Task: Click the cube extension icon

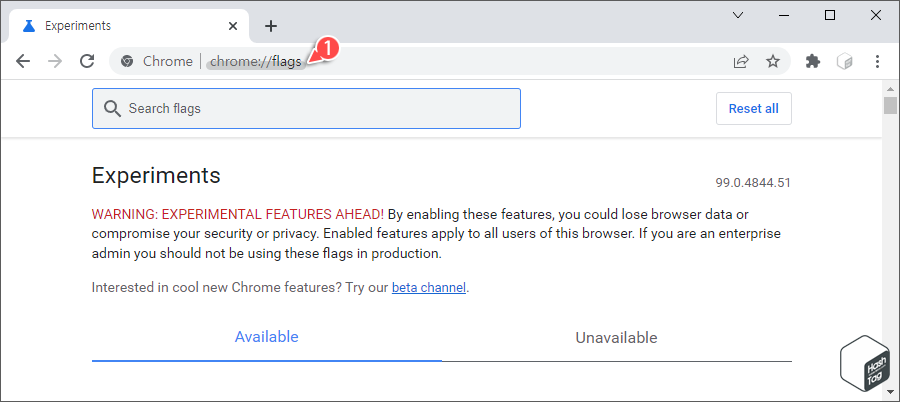Action: pos(845,61)
